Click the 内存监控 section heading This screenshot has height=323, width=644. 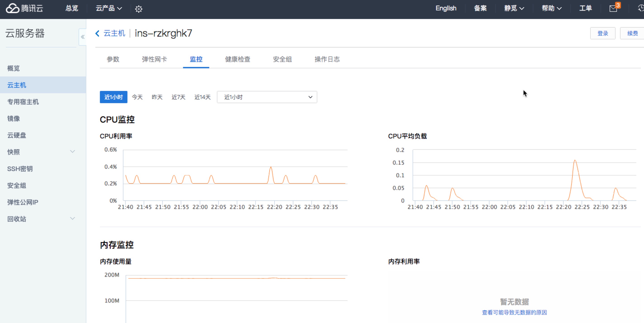coord(117,245)
